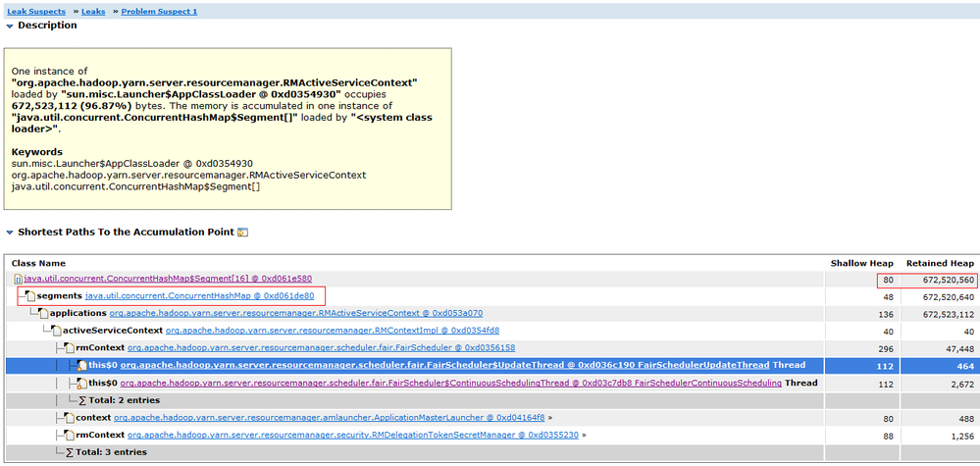The image size is (980, 466).
Task: Collapse Shortest Paths To the Accumulation Point arrow
Action: click(x=10, y=233)
